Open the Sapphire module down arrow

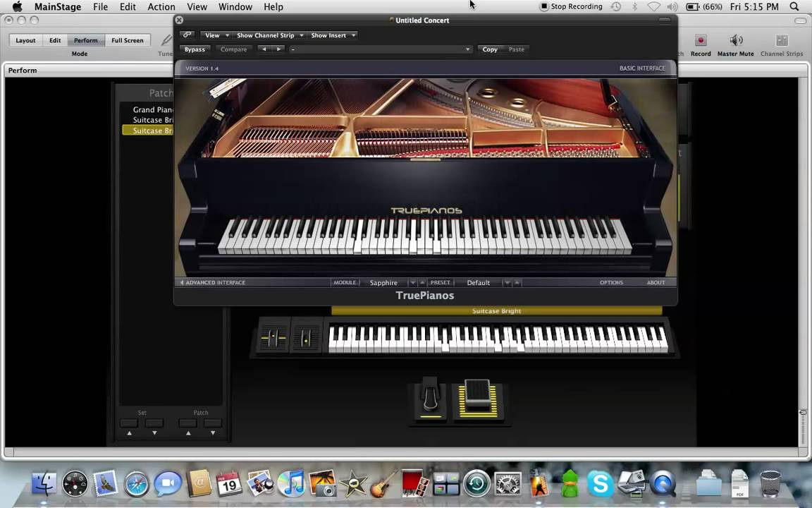413,282
